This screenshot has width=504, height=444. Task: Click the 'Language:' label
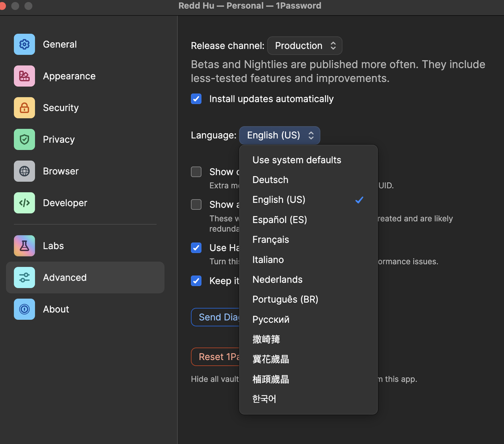(213, 135)
